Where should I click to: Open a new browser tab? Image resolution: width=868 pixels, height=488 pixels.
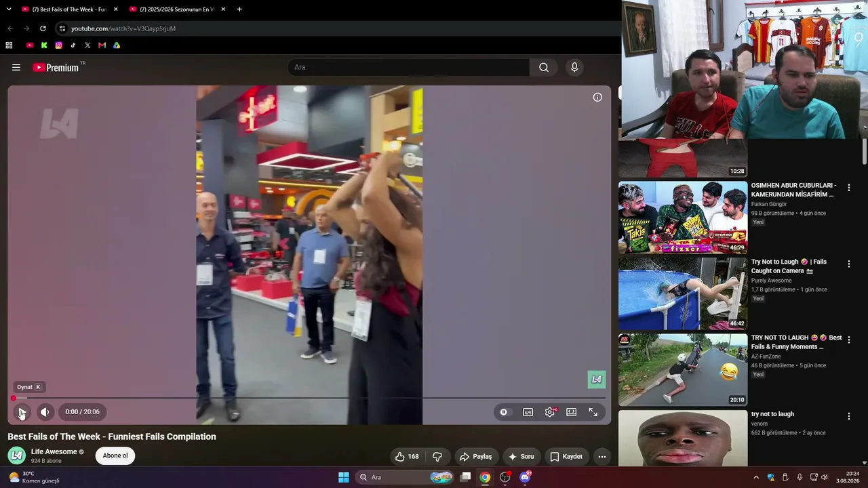point(239,9)
